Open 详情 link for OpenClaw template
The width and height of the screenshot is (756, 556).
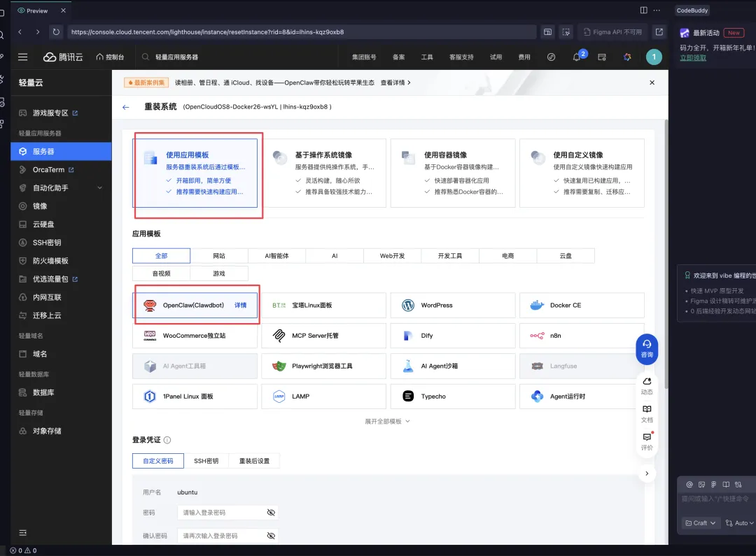[x=240, y=305]
